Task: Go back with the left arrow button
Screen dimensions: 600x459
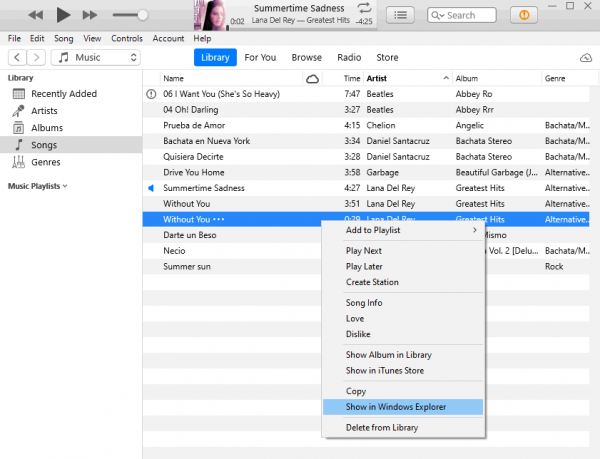Action: pyautogui.click(x=17, y=57)
